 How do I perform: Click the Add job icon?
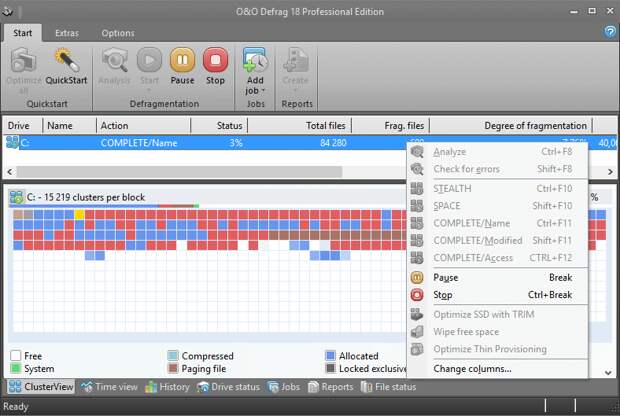[x=255, y=60]
